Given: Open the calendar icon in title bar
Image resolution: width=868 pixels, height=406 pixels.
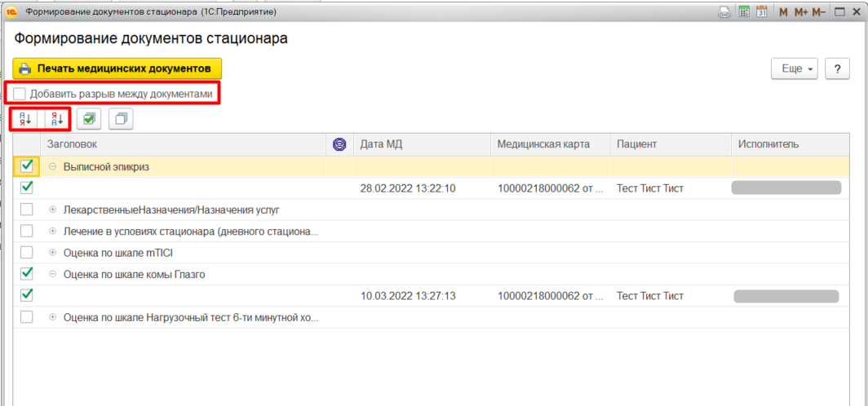Looking at the screenshot, I should pos(762,12).
